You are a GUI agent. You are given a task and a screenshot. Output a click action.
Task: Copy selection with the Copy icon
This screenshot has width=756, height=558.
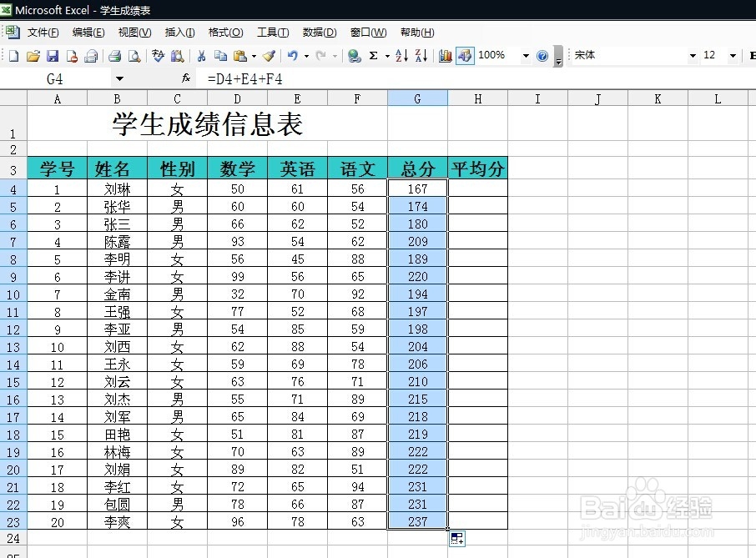tap(219, 56)
